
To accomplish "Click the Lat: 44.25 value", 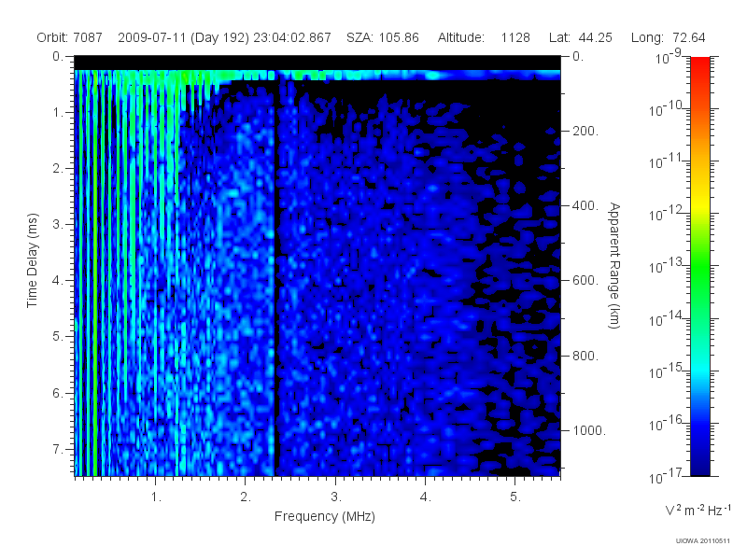I will 580,37.
